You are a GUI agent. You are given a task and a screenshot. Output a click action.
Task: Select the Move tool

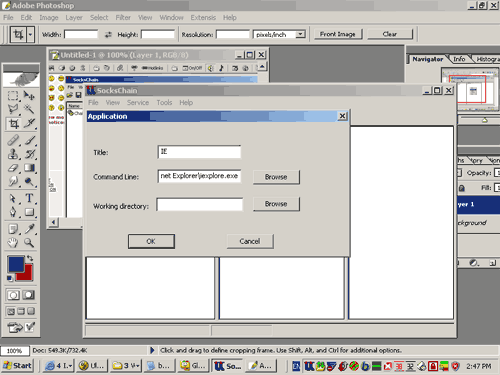click(x=29, y=96)
